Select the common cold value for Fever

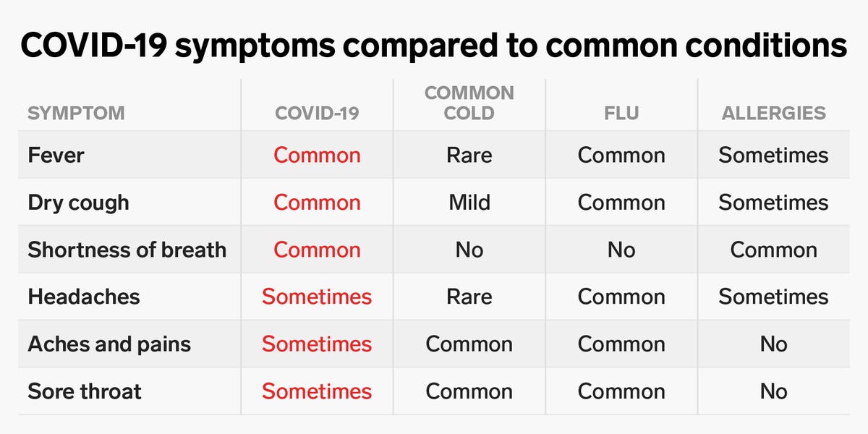pos(469,156)
